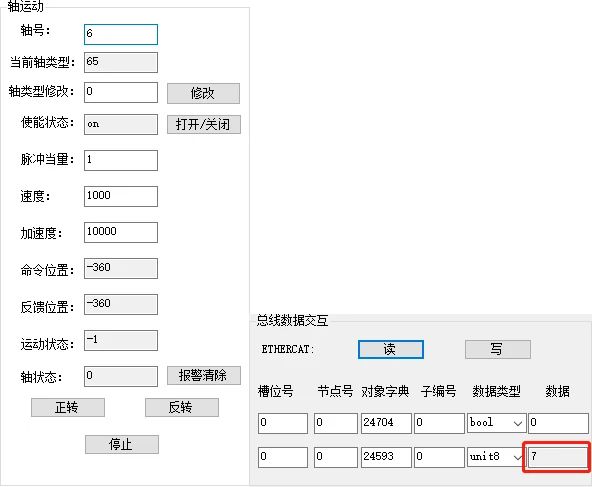Select the 速度 field showing 1000
This screenshot has height=487, width=592.
(121, 196)
